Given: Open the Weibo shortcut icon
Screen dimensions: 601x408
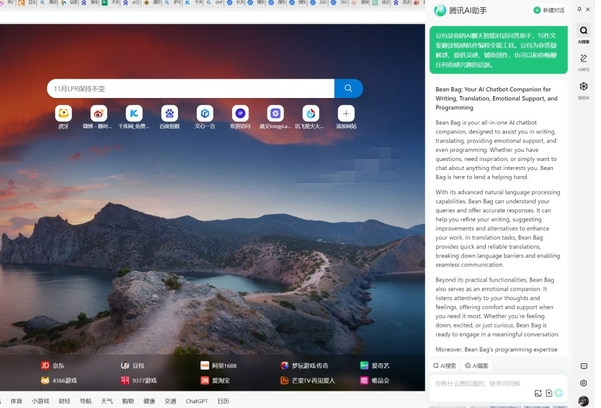Looking at the screenshot, I should 99,114.
